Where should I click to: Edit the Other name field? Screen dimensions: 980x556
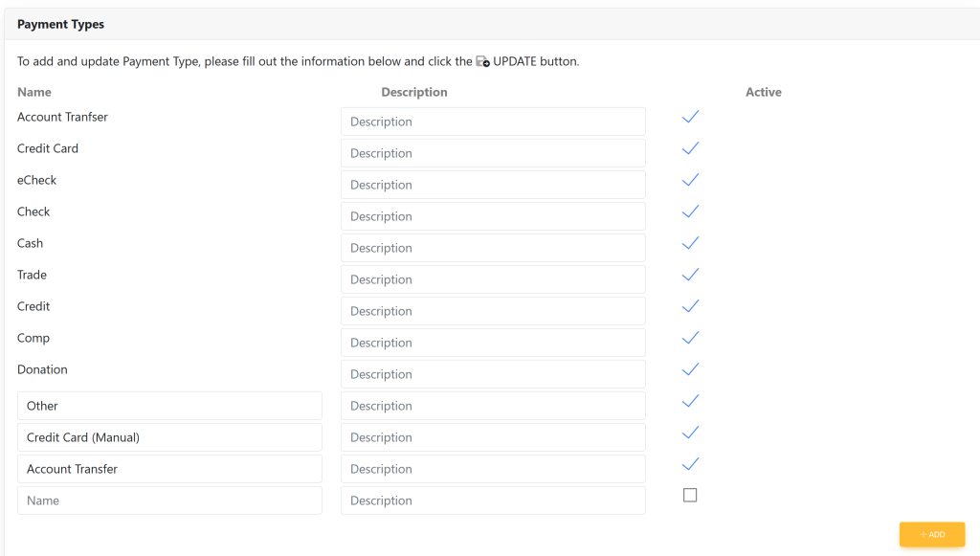click(169, 406)
